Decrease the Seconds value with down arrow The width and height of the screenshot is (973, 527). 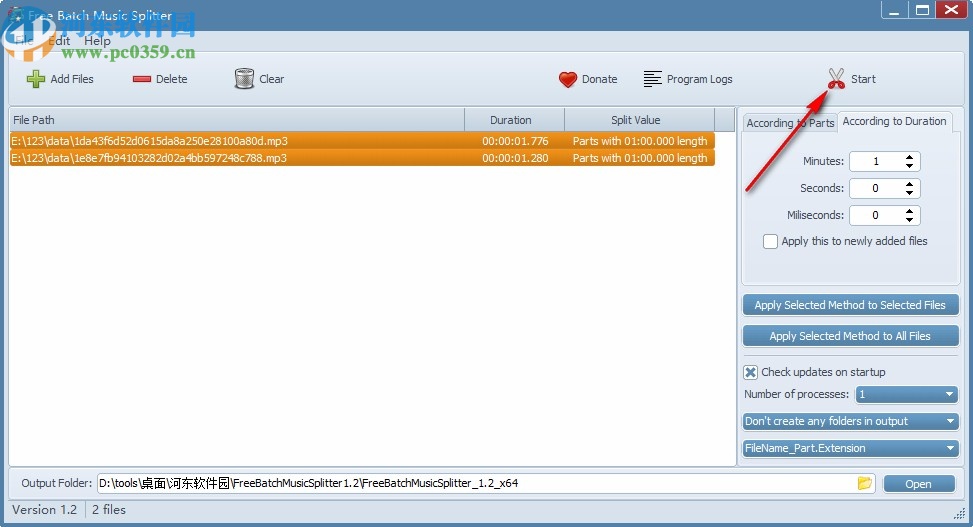[x=909, y=192]
